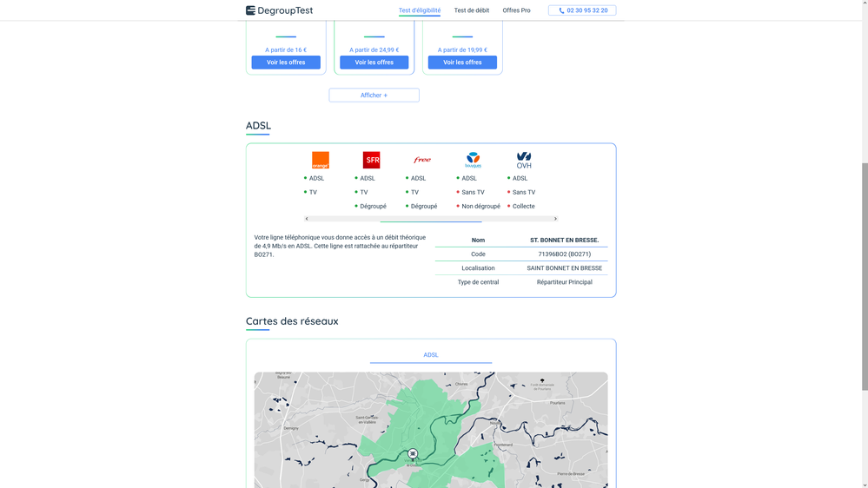Click the phone icon in header

tap(561, 10)
